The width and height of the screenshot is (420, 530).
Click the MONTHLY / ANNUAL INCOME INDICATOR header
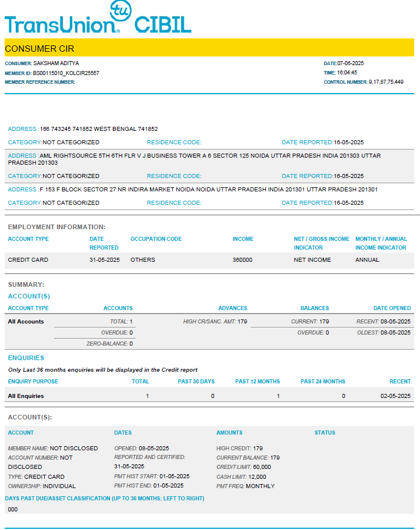pos(381,243)
